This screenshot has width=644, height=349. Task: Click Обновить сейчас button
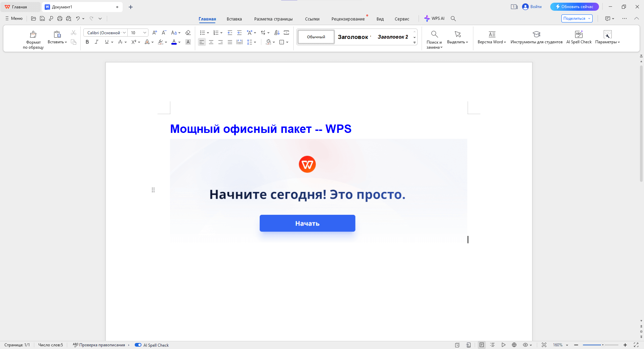pyautogui.click(x=574, y=7)
